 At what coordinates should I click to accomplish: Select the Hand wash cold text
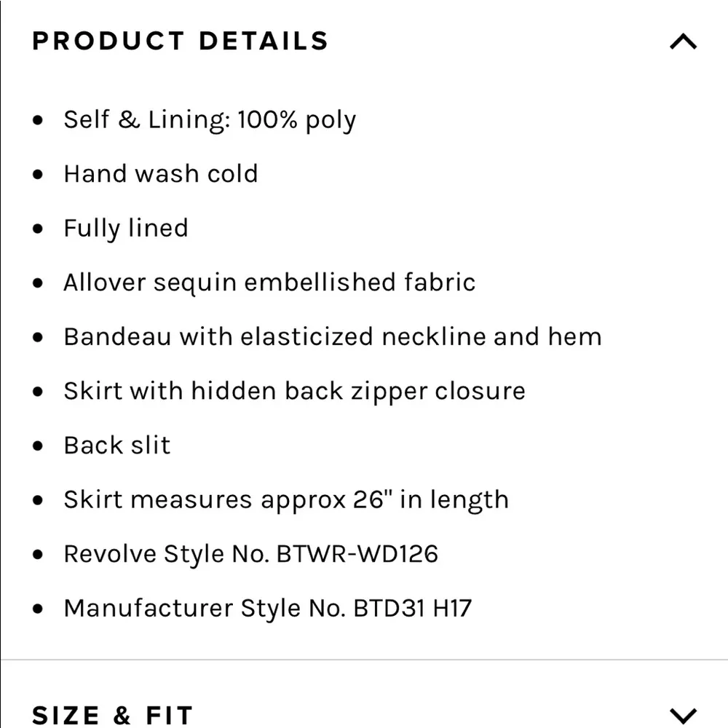(160, 174)
